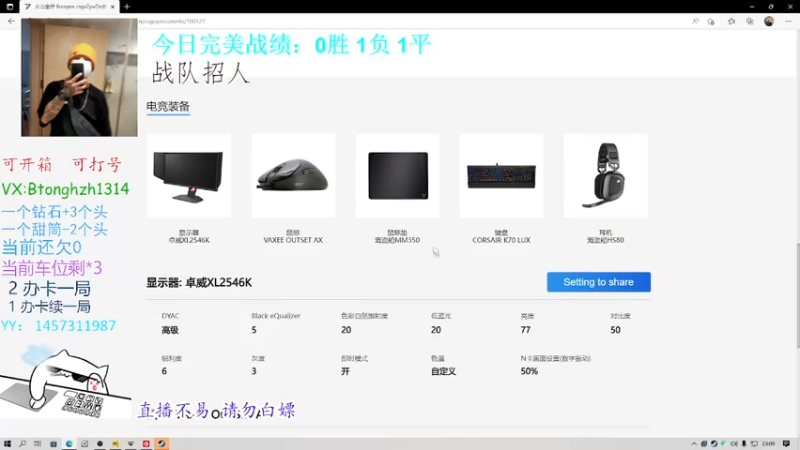Viewport: 800px width, 450px height.
Task: Go back with the browser back arrow
Action: (x=11, y=21)
